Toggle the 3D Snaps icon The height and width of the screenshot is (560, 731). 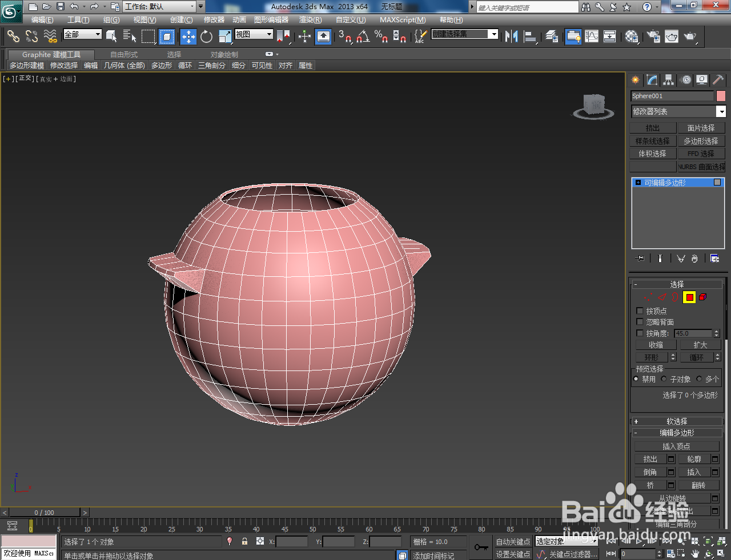click(344, 37)
